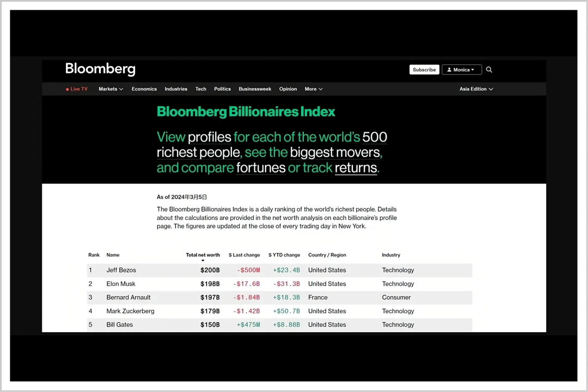This screenshot has height=392, width=588.
Task: Click the sort arrow under Total net worth
Action: click(x=203, y=260)
